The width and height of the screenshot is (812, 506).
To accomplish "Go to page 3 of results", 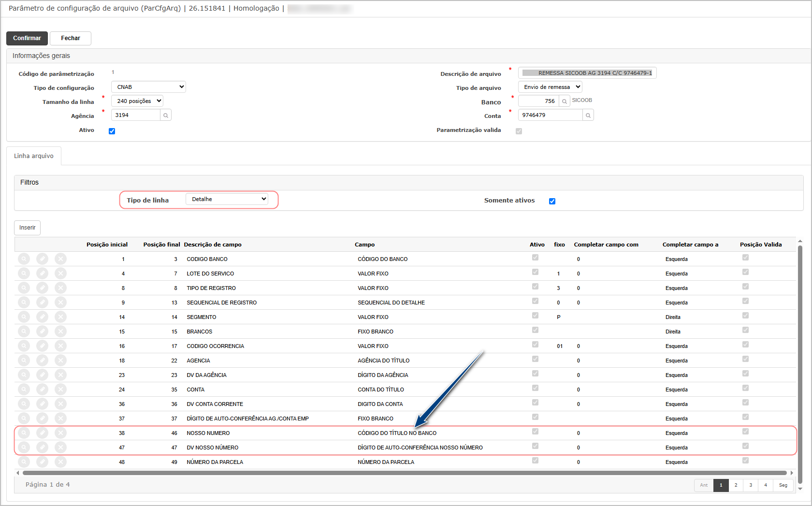I will pos(751,485).
